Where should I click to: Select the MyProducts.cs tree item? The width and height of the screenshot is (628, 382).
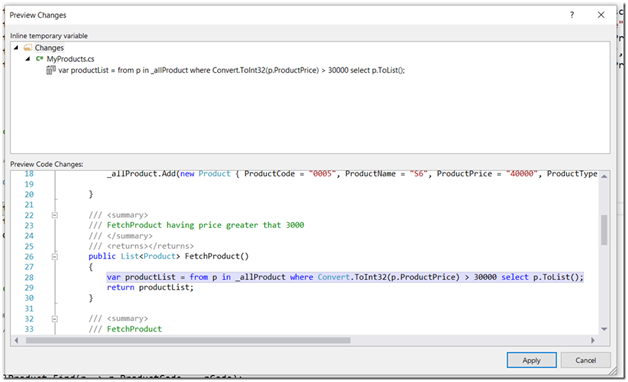70,59
